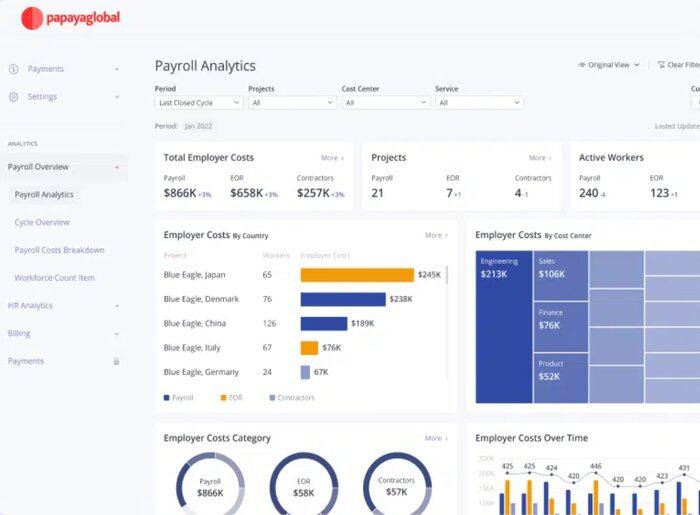This screenshot has width=700, height=515.
Task: Click the Payments dollar icon in sidebar
Action: 14,69
